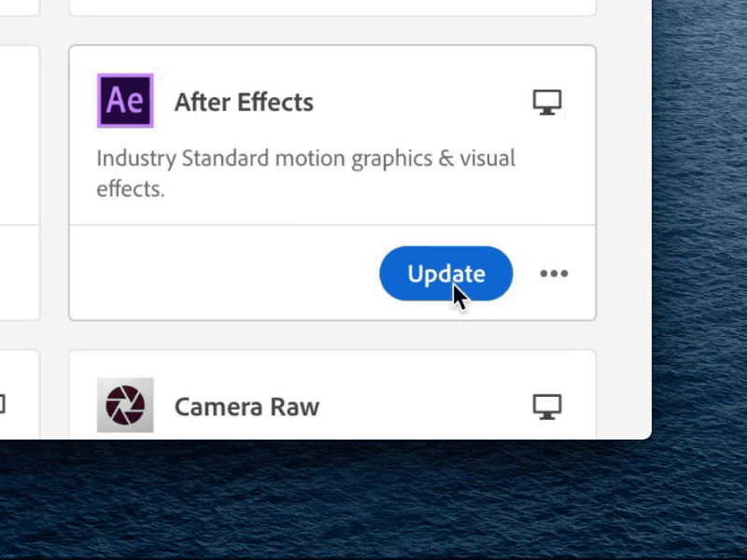Click the ampersand in the After Effects description
Screen dimensions: 747x560
[446, 158]
